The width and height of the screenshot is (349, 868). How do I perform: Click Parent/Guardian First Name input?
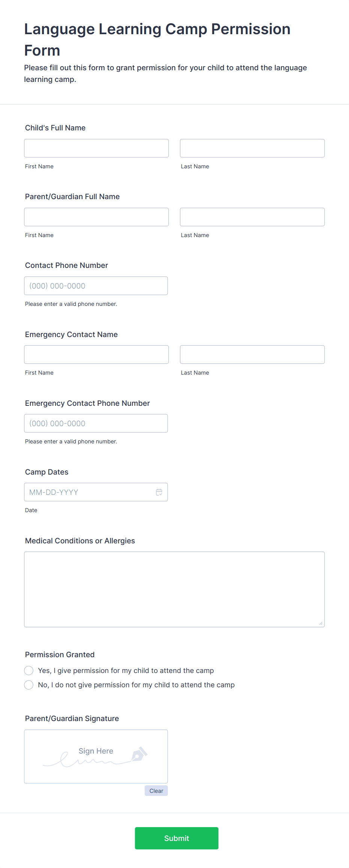click(x=96, y=217)
